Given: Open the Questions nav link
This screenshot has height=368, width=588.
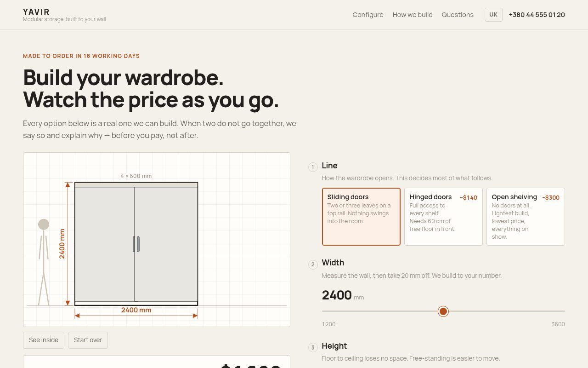Looking at the screenshot, I should 458,15.
